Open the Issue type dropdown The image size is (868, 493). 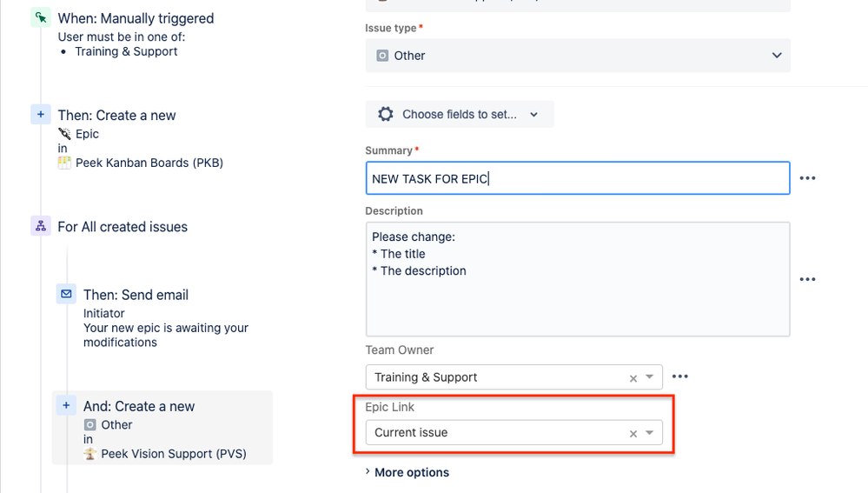(x=577, y=56)
